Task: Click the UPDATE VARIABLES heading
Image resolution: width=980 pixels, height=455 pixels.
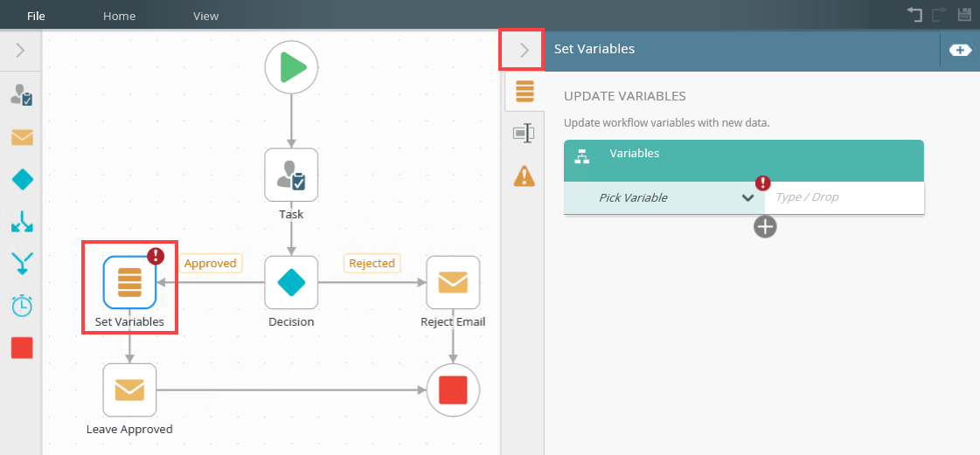Action: (x=625, y=96)
